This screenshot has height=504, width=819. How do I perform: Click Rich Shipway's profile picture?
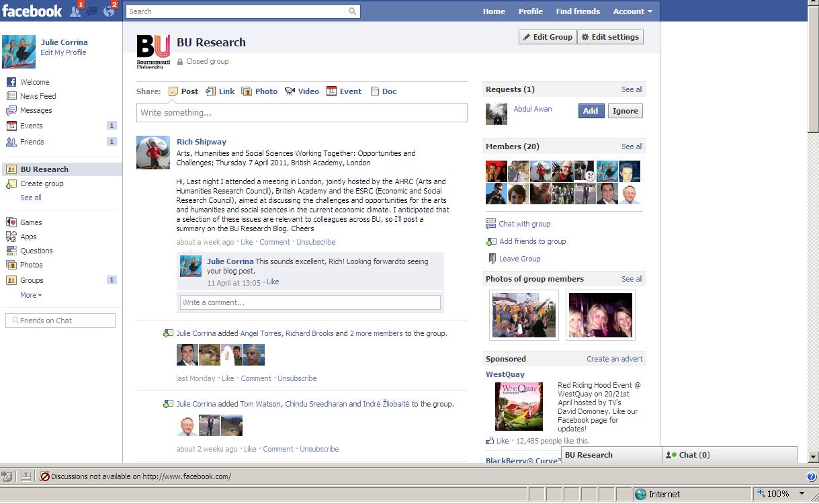[x=153, y=153]
